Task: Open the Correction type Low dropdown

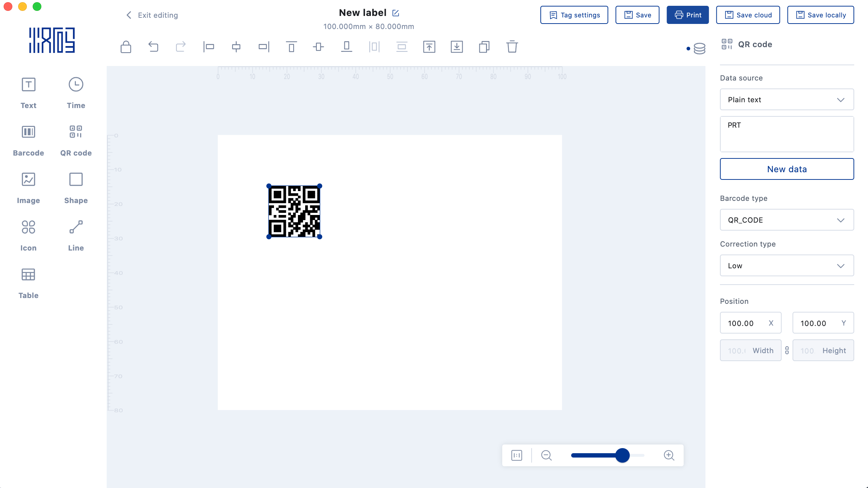Action: tap(786, 266)
